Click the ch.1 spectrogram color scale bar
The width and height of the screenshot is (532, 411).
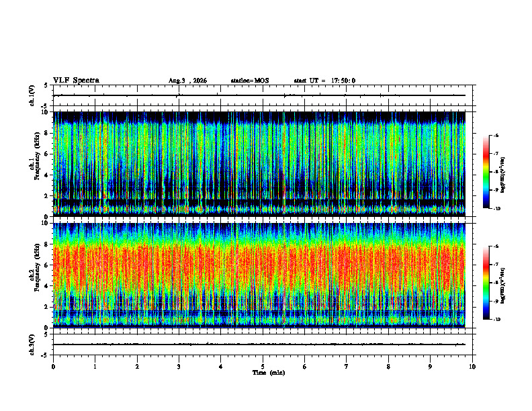click(486, 172)
